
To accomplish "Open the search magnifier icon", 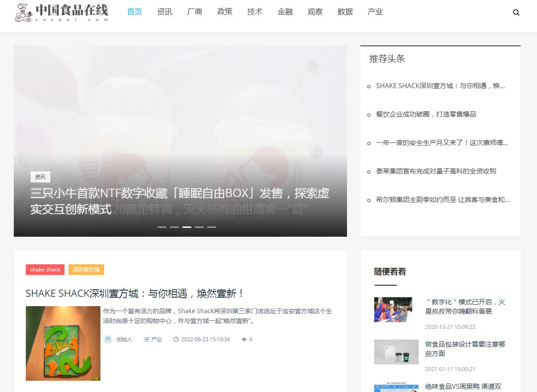I will [x=516, y=12].
